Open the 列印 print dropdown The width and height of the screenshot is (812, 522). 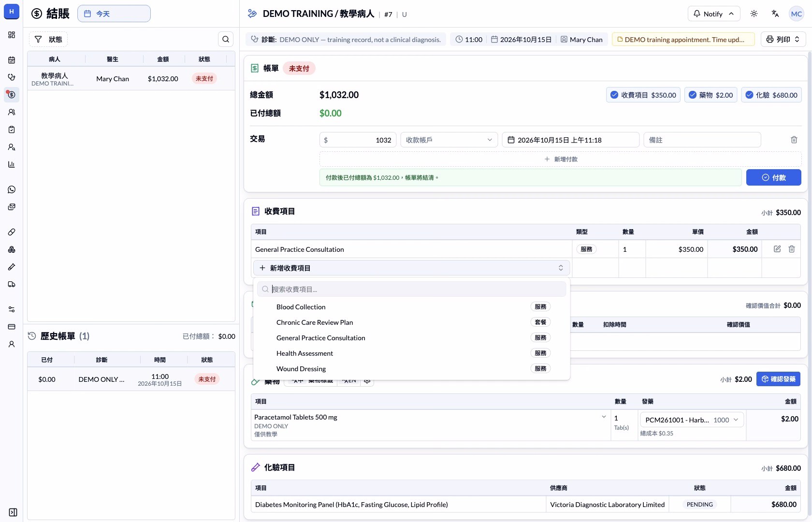(x=783, y=39)
